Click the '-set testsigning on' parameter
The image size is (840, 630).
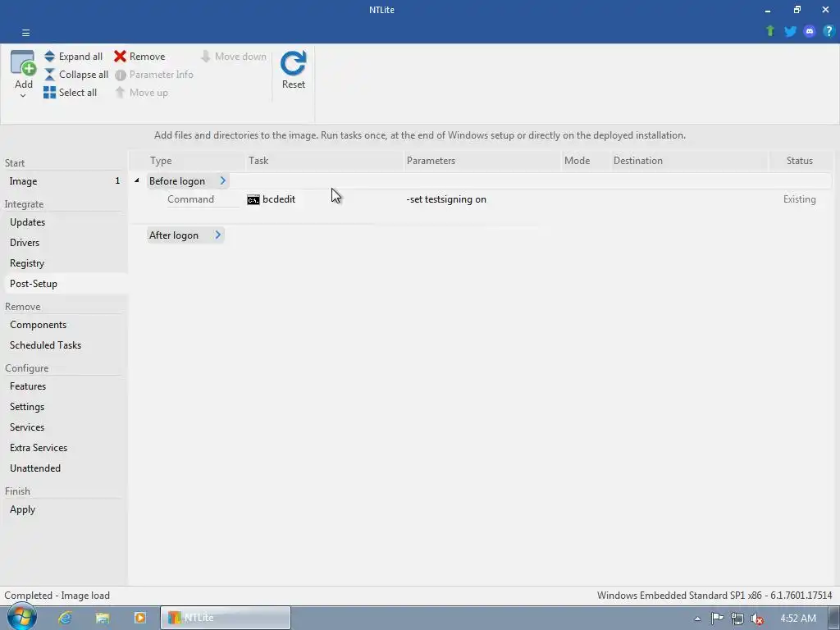pyautogui.click(x=446, y=199)
